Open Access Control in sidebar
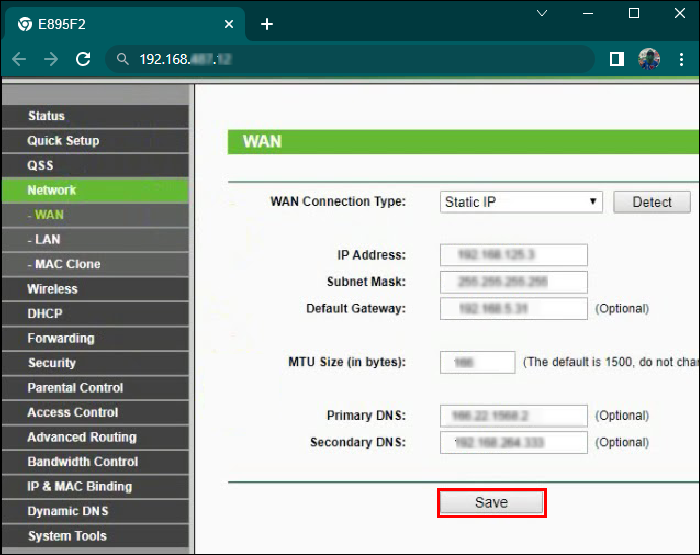The width and height of the screenshot is (700, 555). pyautogui.click(x=96, y=412)
